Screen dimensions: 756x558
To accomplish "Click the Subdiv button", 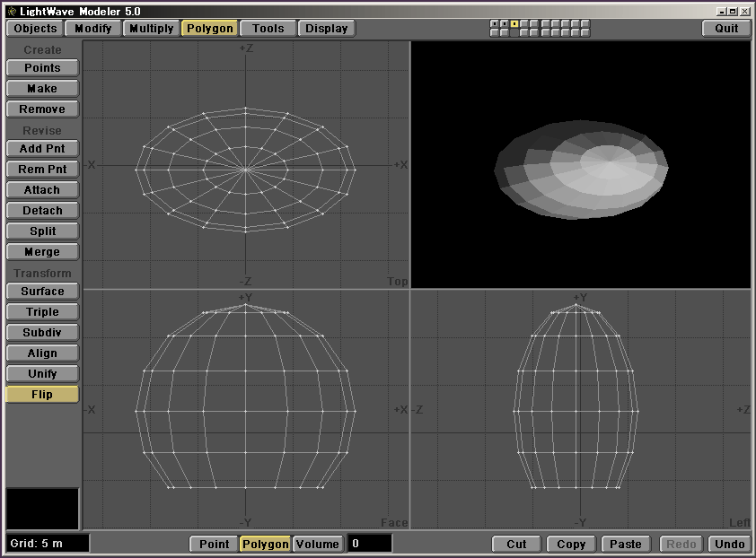I will (x=42, y=333).
